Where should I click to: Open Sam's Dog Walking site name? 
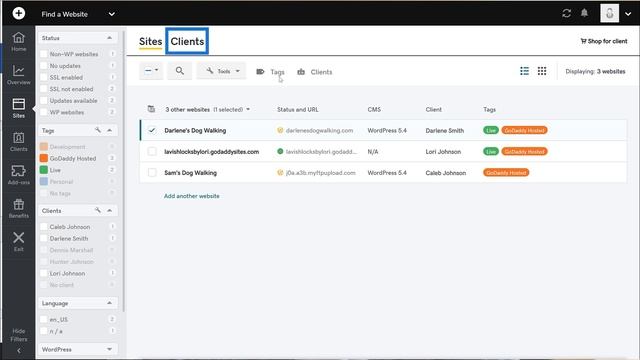pos(191,173)
